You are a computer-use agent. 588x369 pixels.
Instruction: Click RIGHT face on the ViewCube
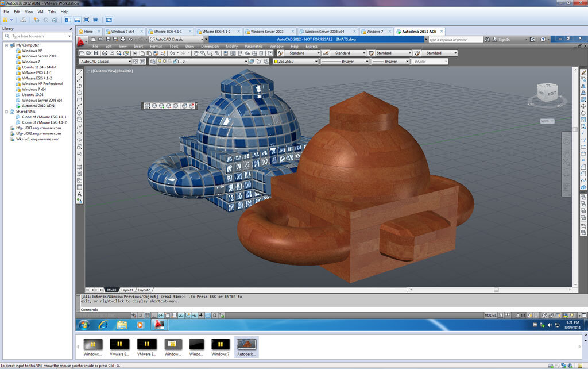coord(553,94)
